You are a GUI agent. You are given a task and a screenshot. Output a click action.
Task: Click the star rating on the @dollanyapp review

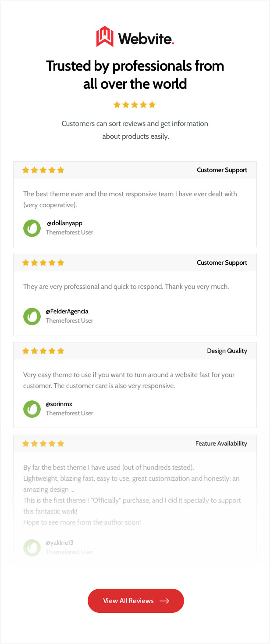coord(43,170)
